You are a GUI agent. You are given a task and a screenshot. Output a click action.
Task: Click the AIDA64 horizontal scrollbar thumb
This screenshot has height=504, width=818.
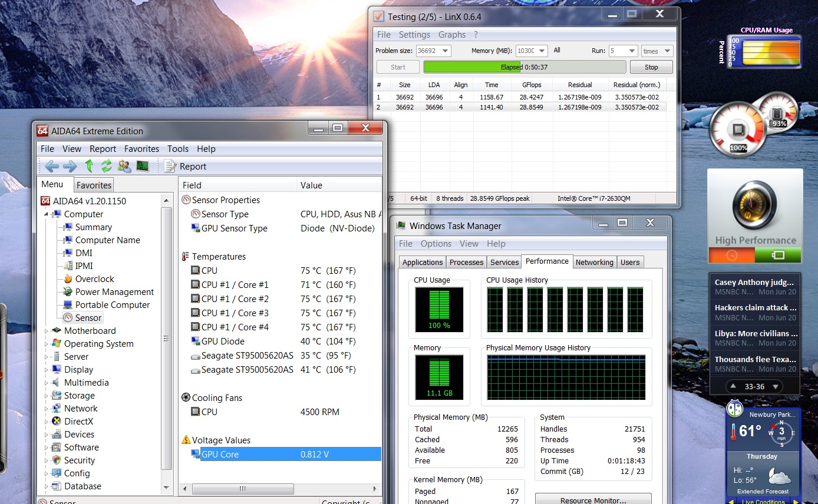pos(242,489)
